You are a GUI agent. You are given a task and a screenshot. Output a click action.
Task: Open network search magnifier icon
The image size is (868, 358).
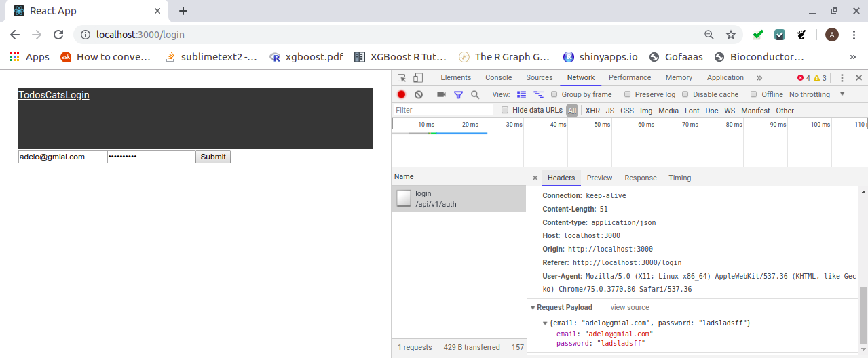click(475, 94)
